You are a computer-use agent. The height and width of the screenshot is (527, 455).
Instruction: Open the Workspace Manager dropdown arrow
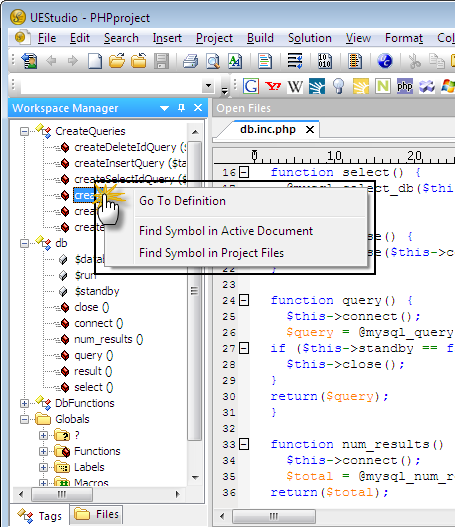click(164, 108)
